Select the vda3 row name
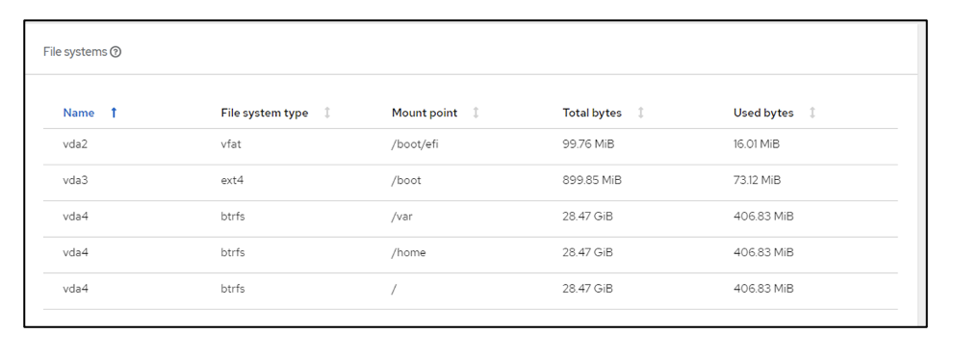 [76, 181]
